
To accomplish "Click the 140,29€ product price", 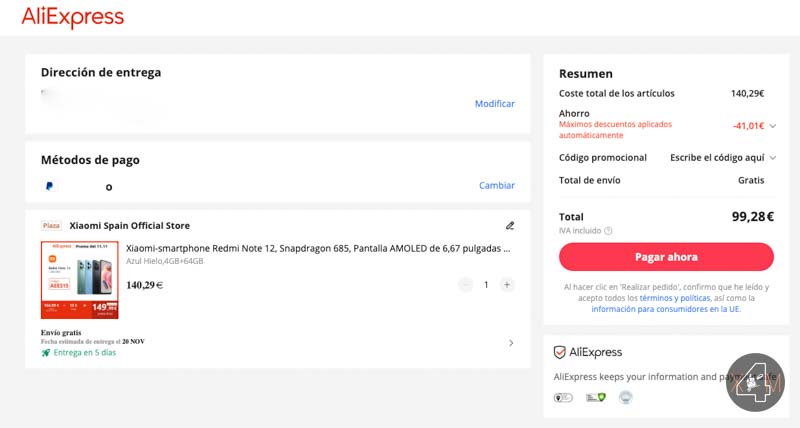I will 144,285.
